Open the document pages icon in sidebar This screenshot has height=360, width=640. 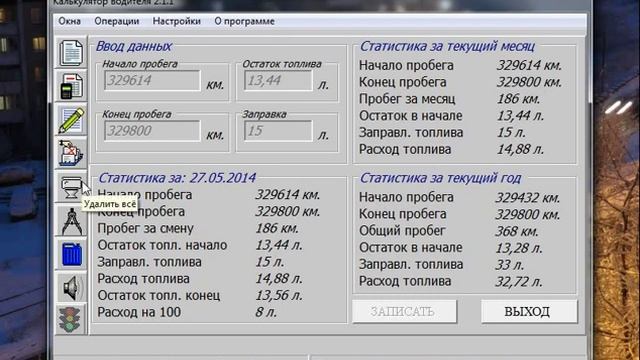tap(71, 53)
